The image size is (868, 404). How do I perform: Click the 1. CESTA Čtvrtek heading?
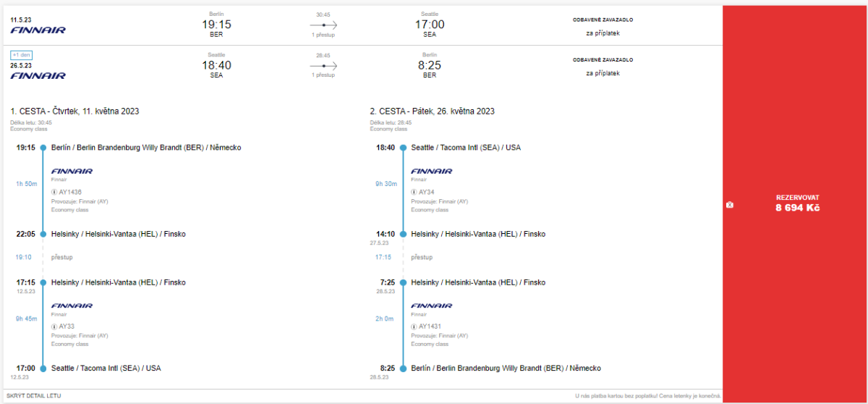pyautogui.click(x=75, y=111)
